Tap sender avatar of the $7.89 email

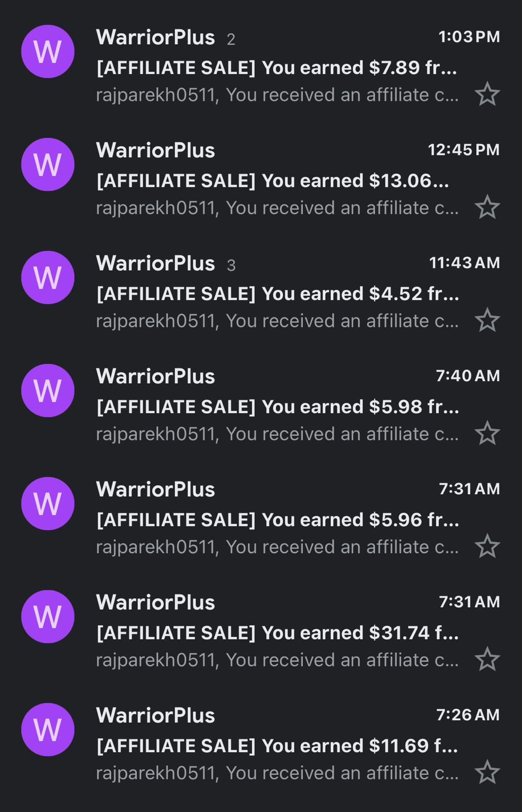coord(48,51)
